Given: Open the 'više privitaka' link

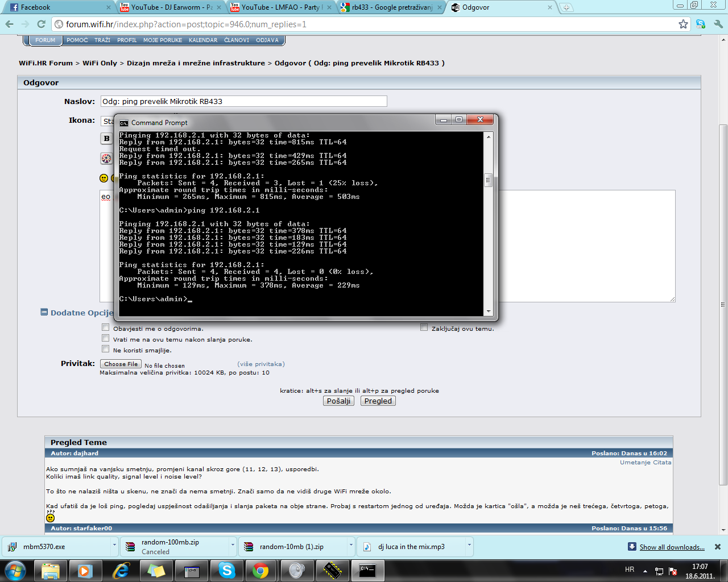Looking at the screenshot, I should pyautogui.click(x=261, y=364).
